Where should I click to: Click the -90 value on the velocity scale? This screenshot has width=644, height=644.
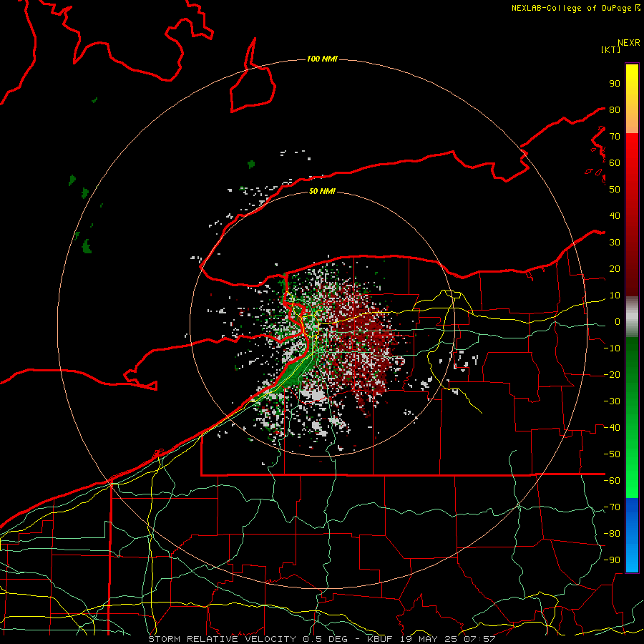click(612, 560)
